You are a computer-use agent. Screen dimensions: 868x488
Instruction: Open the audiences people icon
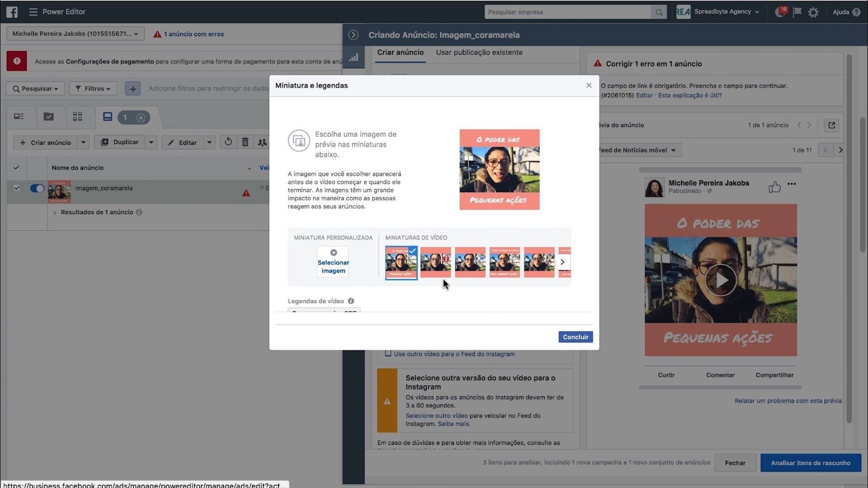(262, 142)
